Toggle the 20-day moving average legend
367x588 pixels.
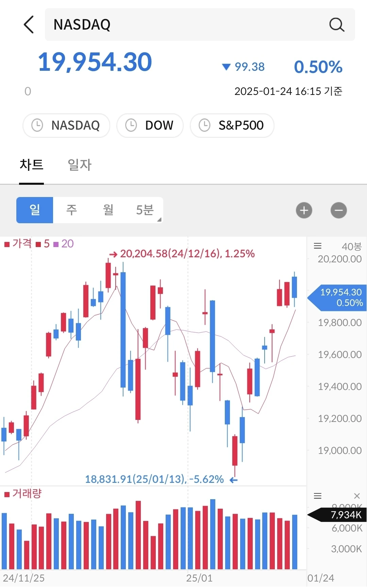pos(64,244)
